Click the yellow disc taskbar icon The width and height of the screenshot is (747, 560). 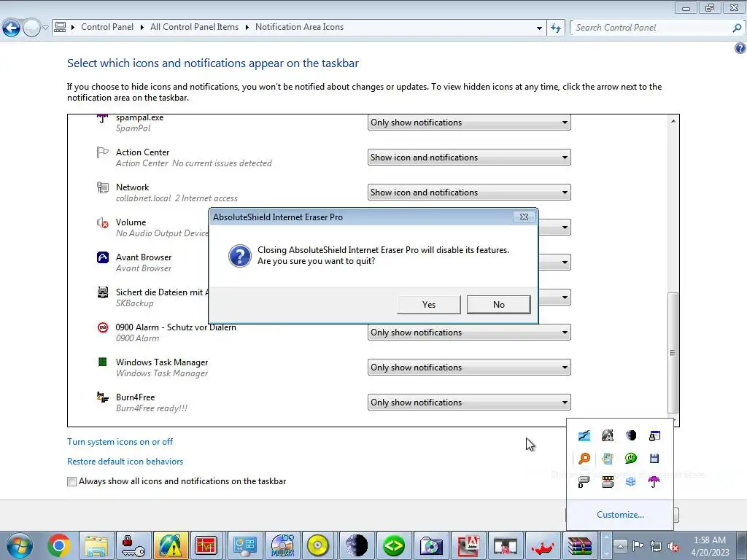[319, 545]
